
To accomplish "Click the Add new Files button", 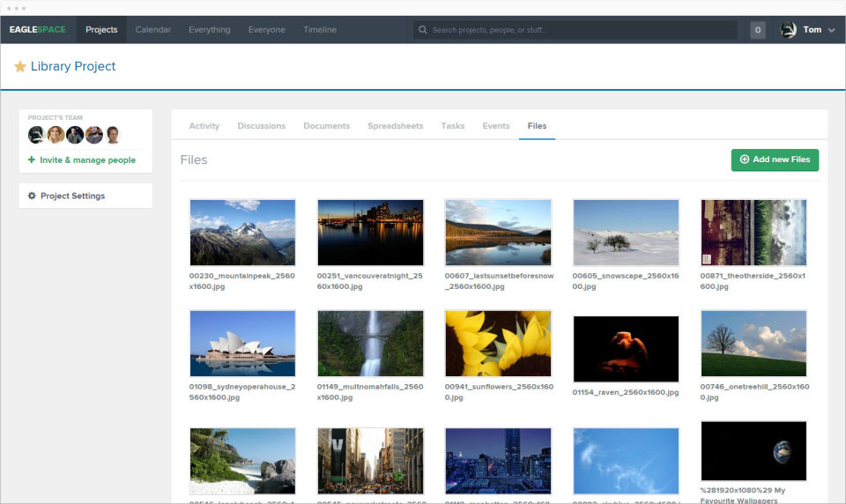I will (x=775, y=159).
